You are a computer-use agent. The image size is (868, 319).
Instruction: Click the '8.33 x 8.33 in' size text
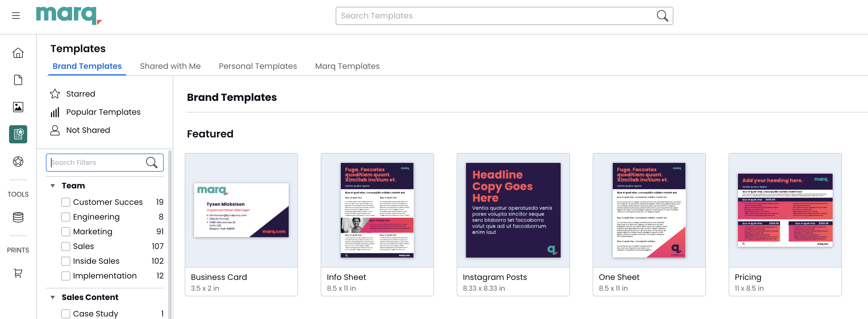[x=484, y=288]
